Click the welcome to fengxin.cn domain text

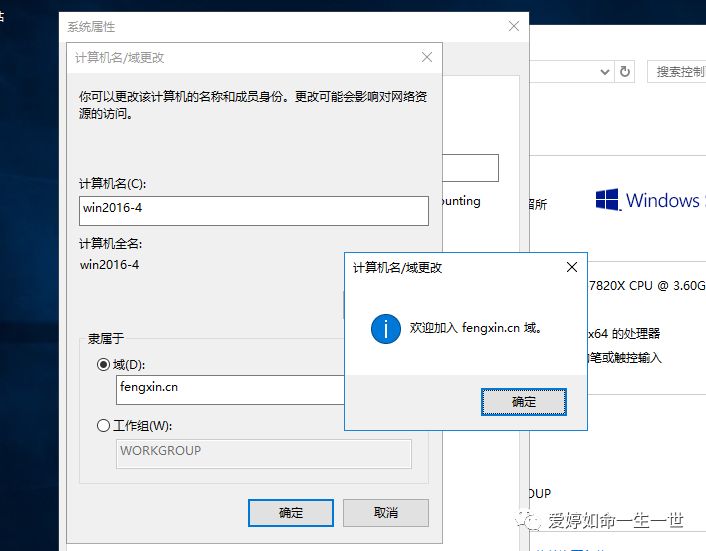[475, 328]
